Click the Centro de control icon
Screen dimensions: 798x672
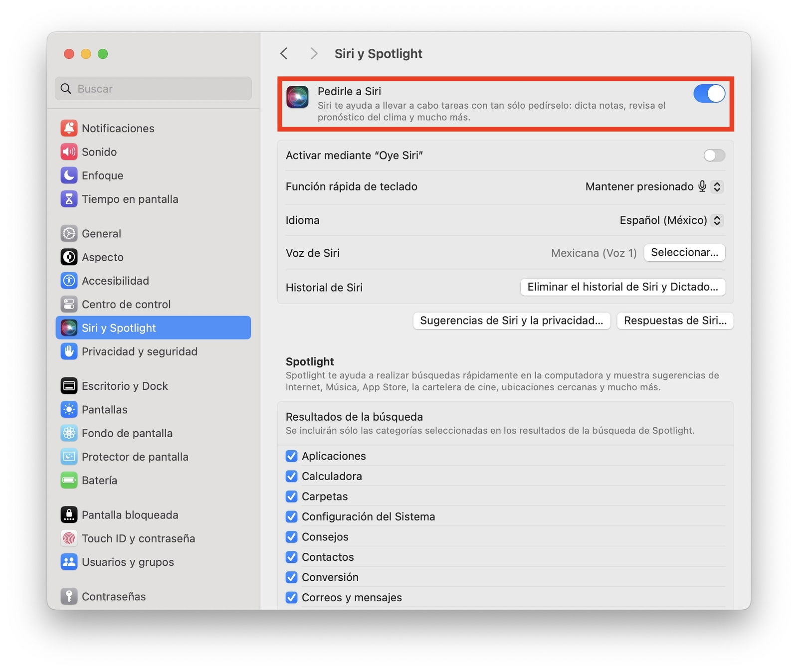pyautogui.click(x=69, y=304)
